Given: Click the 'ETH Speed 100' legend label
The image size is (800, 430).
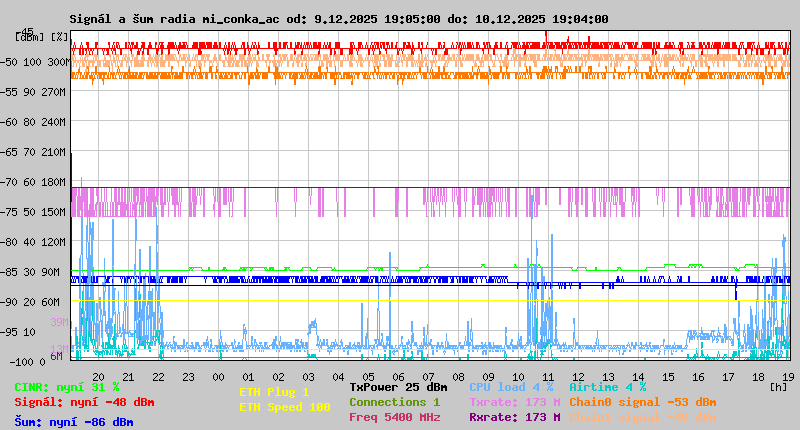Looking at the screenshot, I should 285,407.
